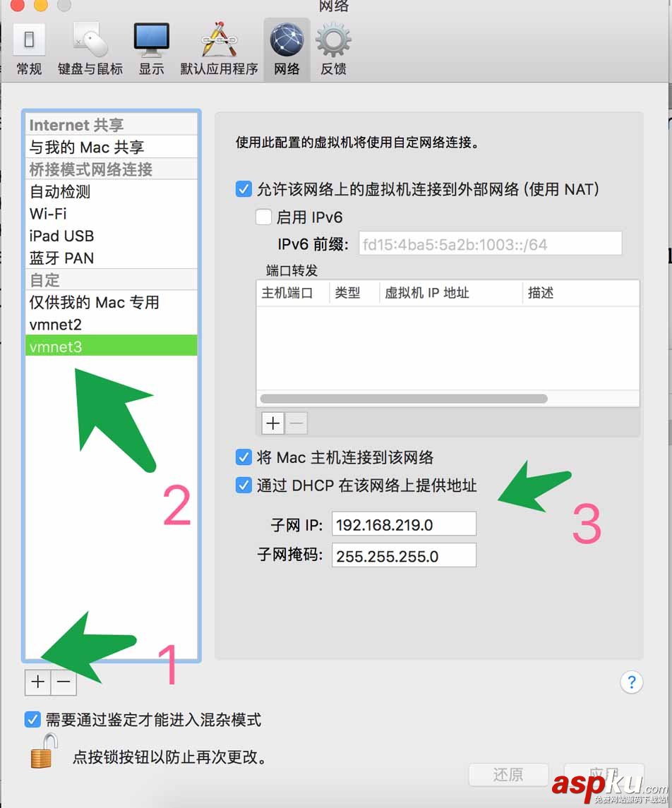Screen dimensions: 672x808
Task: Open the 反馈 feedback gear icon
Action: [333, 40]
